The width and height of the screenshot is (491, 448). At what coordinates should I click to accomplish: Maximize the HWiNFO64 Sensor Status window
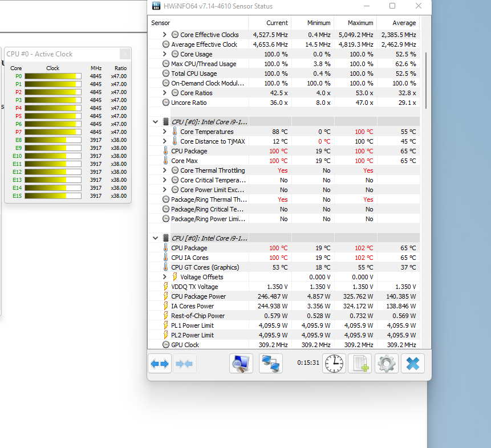392,6
